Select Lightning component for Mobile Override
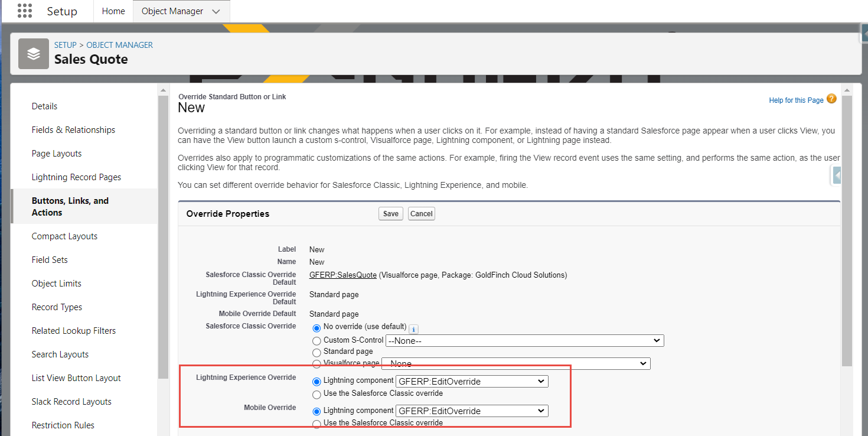 coord(316,411)
